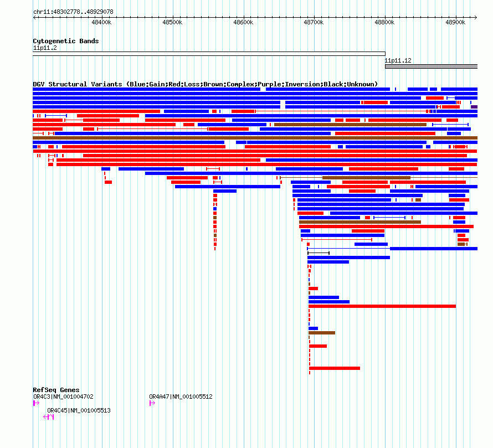The height and width of the screenshot is (448, 493).
Task: Click the 48600k ruler tick label
Action: tap(243, 22)
